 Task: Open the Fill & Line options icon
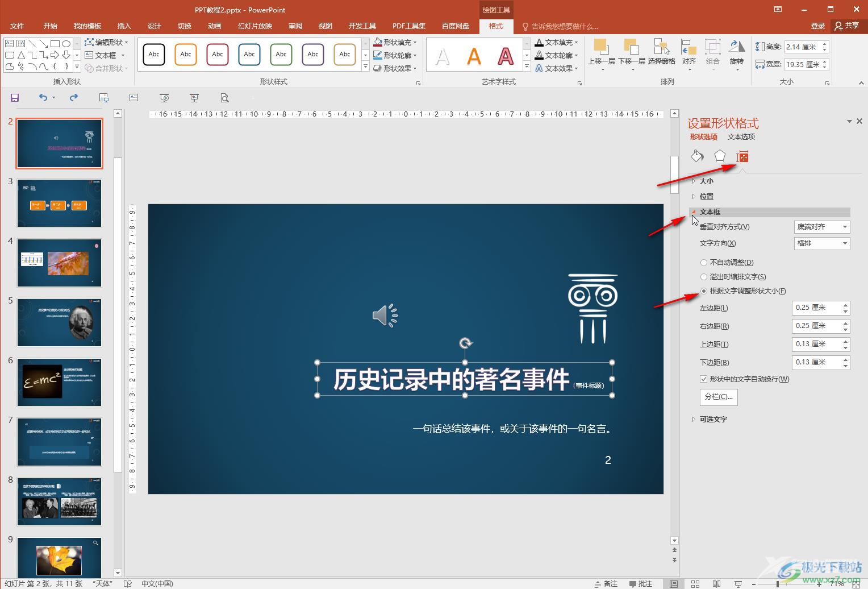click(x=697, y=156)
